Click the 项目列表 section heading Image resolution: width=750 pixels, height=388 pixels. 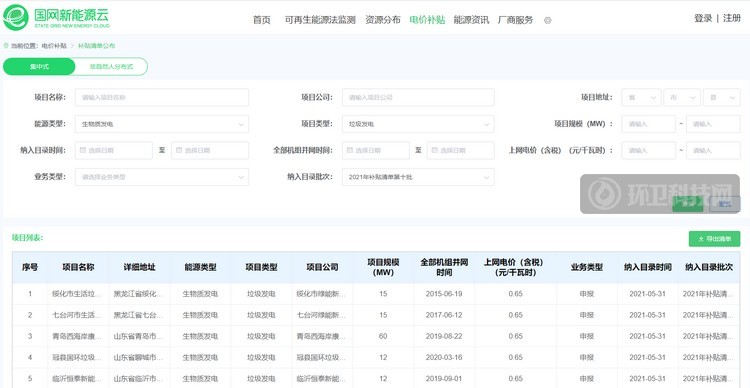27,238
